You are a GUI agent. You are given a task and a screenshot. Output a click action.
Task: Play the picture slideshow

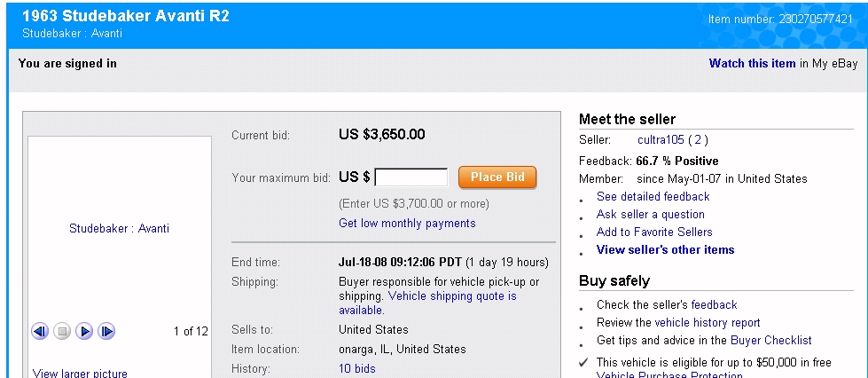point(84,331)
